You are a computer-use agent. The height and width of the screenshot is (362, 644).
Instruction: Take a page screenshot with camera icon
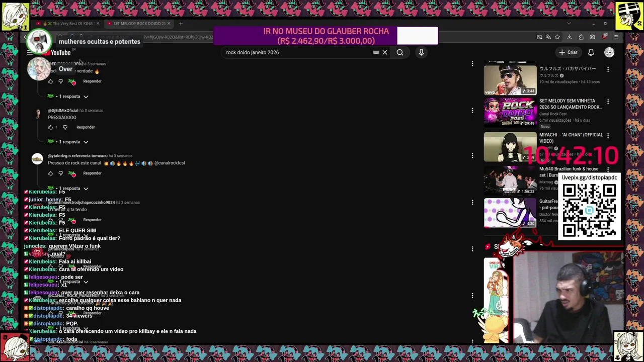click(x=592, y=37)
